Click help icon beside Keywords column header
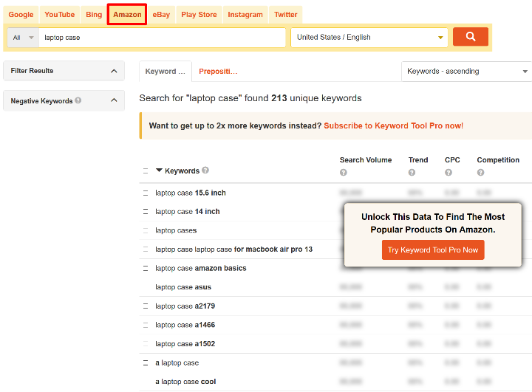532x392 pixels. pyautogui.click(x=205, y=171)
